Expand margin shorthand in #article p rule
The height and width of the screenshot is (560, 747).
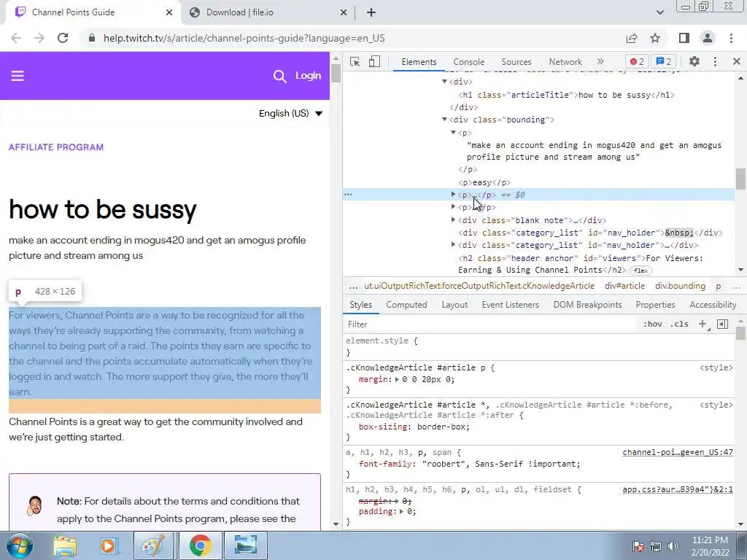pos(398,379)
